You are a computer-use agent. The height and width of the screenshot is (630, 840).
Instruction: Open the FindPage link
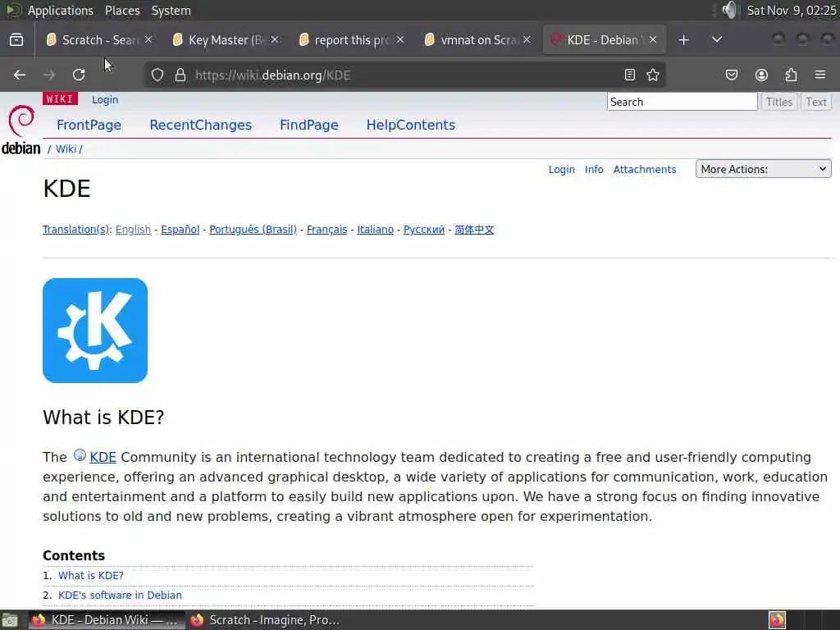pyautogui.click(x=309, y=125)
